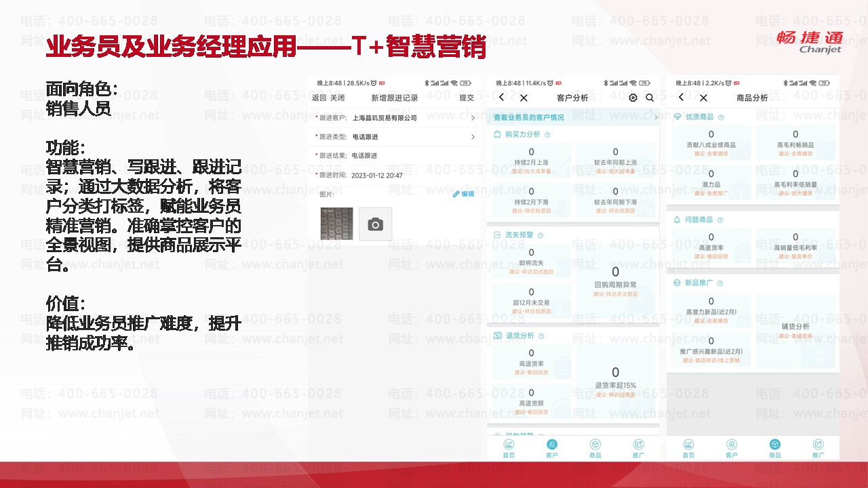Click the 退货分析 section icon
Screen dimensions: 868x488
point(497,335)
